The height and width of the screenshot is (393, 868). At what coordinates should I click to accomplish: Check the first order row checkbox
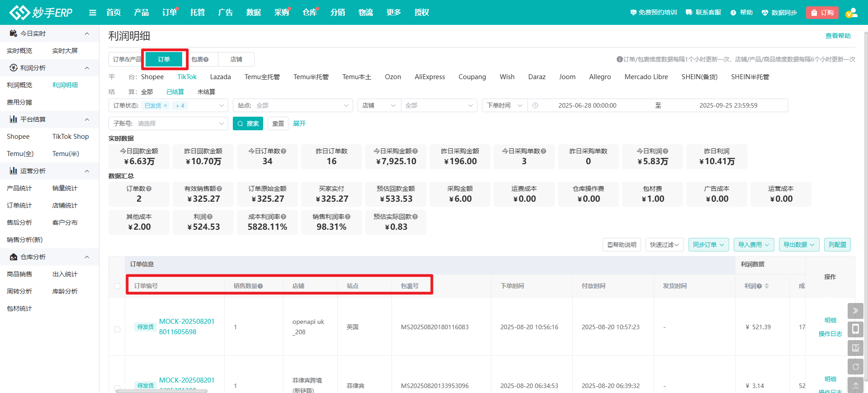point(117,329)
